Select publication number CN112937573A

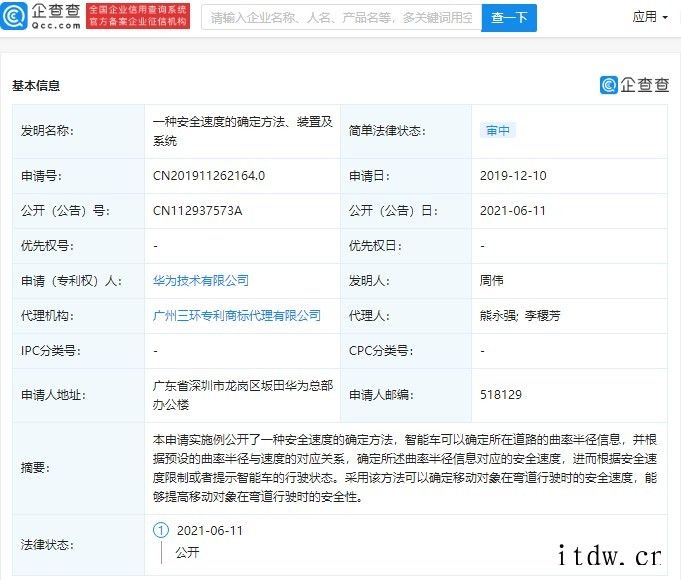pyautogui.click(x=197, y=211)
